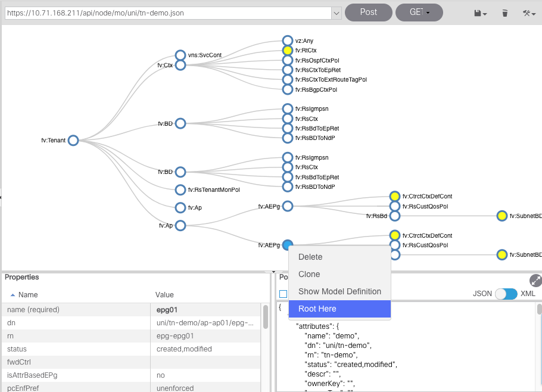Image resolution: width=542 pixels, height=392 pixels.
Task: Open the GET method dropdown
Action: tap(419, 13)
